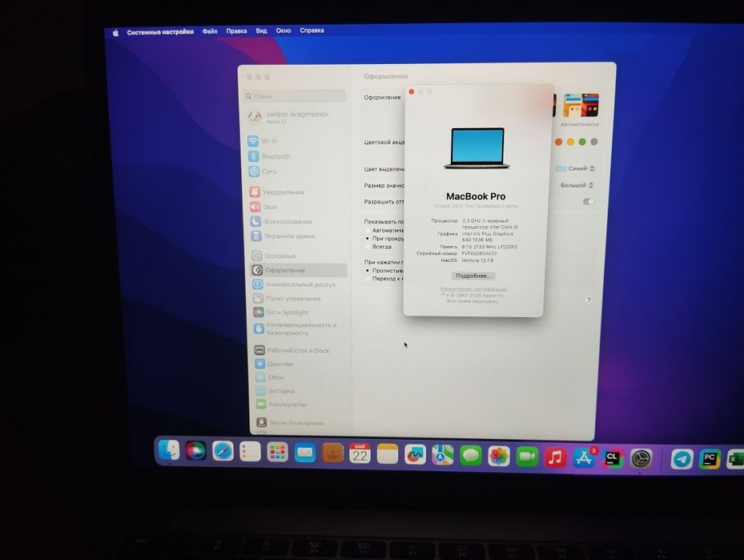Viewport: 744px width, 560px height.
Task: Open PyCharm from the Dock
Action: [710, 460]
